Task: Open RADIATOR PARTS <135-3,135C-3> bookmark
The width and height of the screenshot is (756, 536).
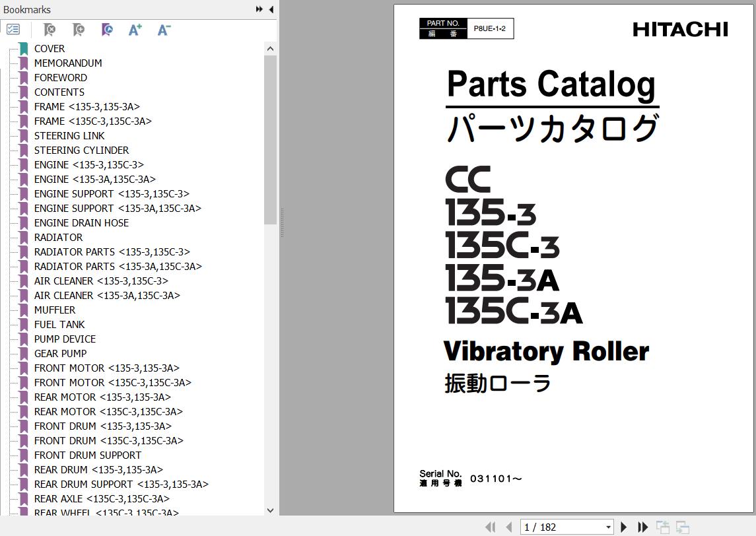Action: point(112,251)
